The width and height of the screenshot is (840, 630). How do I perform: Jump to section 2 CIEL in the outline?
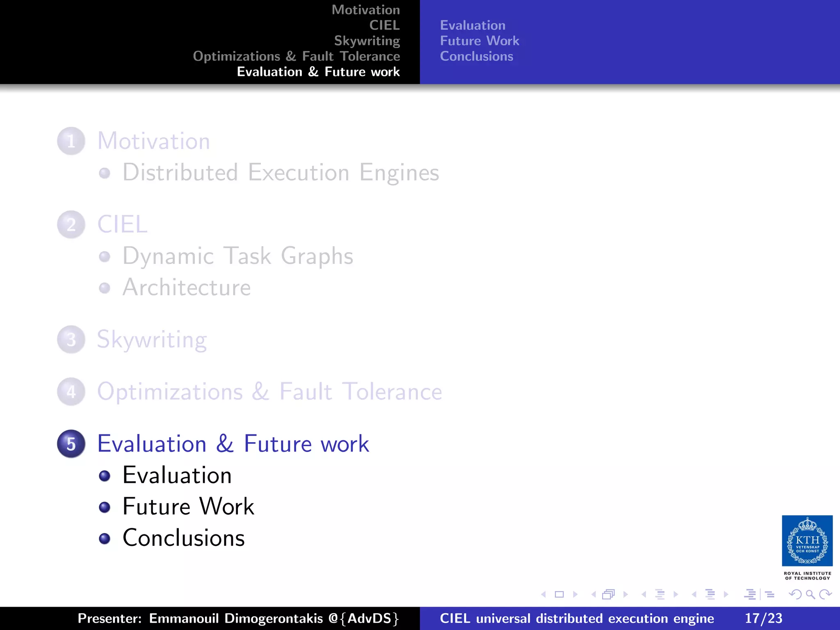coord(122,224)
